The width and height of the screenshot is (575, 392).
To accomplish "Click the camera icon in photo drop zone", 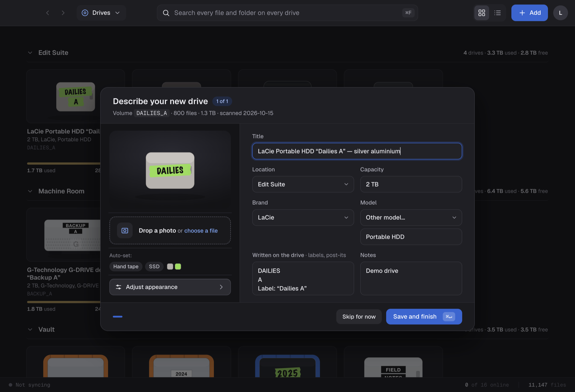I will 124,230.
